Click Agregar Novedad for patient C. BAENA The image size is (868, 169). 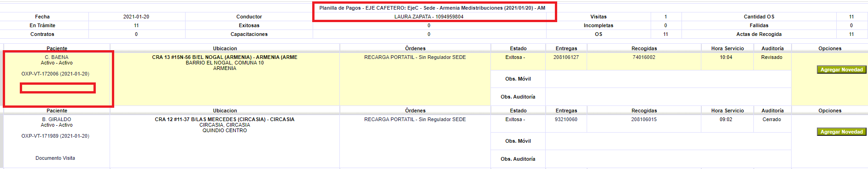[x=841, y=70]
